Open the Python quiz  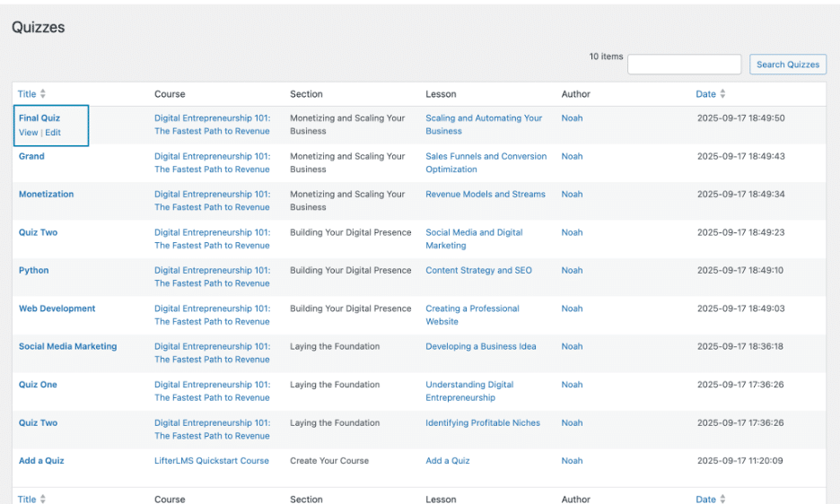34,271
